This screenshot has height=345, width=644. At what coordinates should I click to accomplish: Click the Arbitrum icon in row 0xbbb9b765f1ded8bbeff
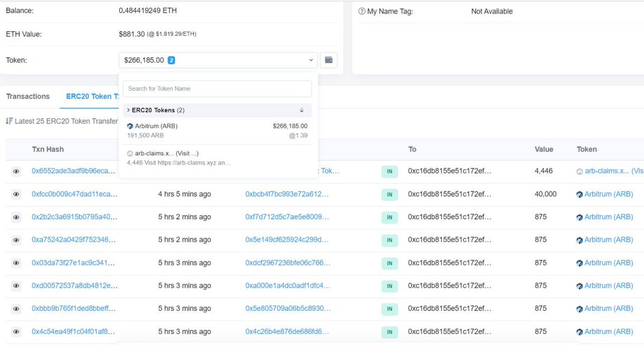pos(580,309)
